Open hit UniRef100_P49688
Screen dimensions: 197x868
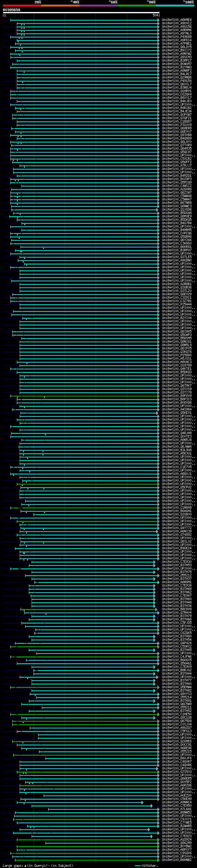click(x=177, y=37)
